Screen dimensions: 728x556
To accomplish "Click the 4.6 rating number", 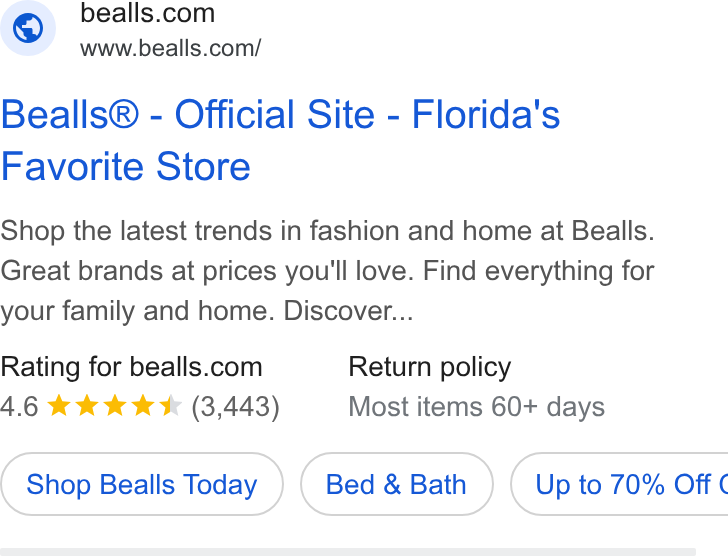I will coord(20,407).
